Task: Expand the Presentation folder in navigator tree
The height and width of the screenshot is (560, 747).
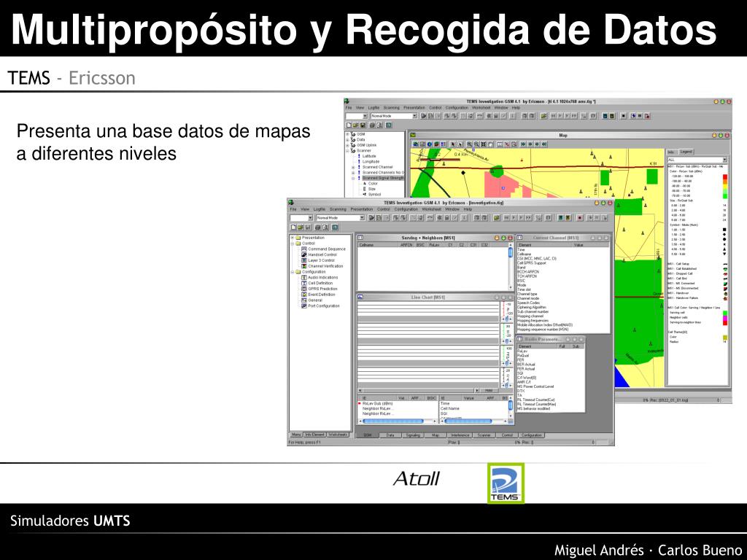Action: [293, 238]
